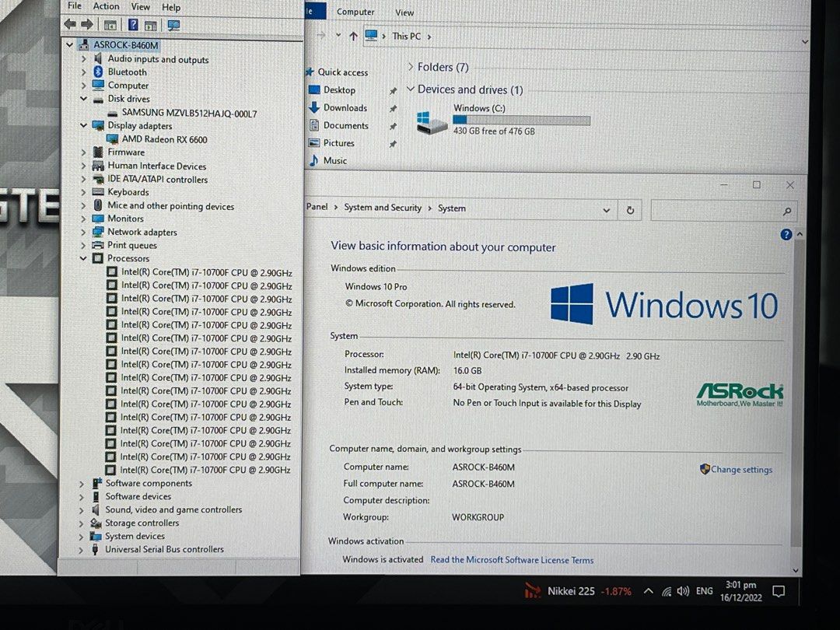840x630 pixels.
Task: Collapse the Devices and drives section
Action: tap(411, 89)
